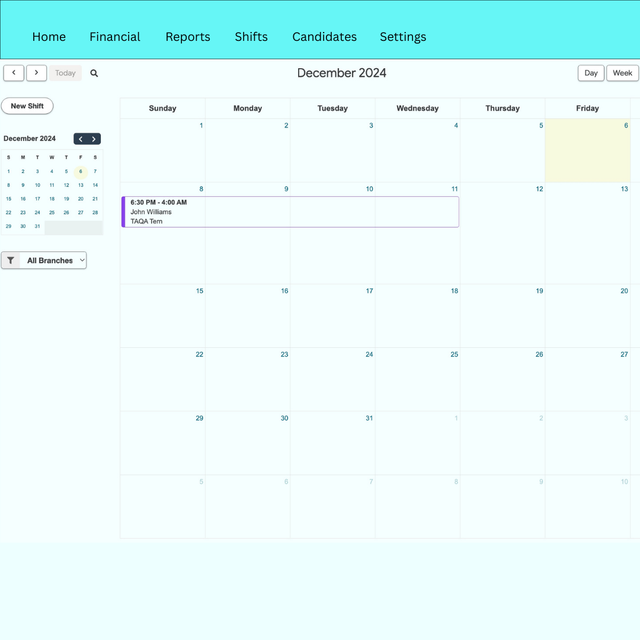Switch to Day view

(x=591, y=73)
